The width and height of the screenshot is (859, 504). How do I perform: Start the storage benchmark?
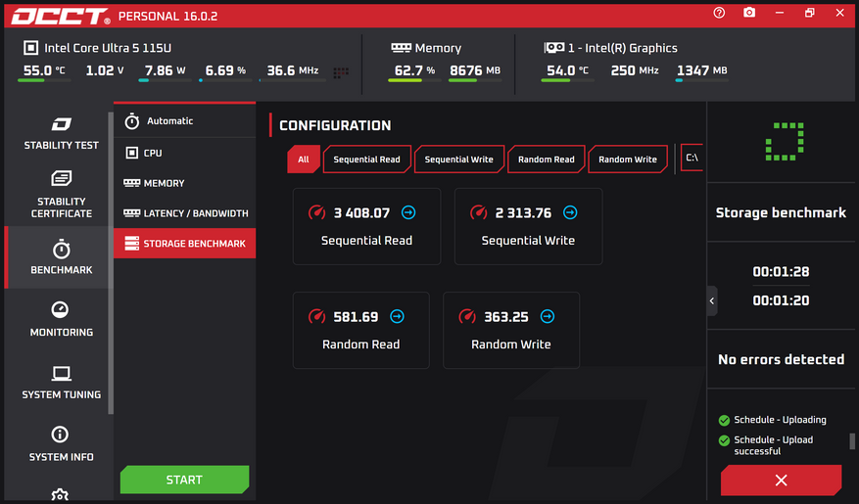click(x=184, y=480)
